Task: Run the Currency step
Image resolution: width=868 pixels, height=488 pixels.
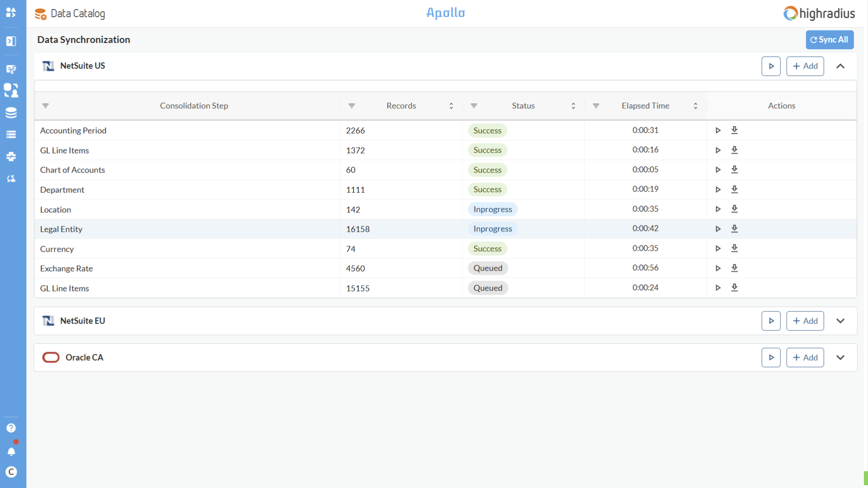Action: point(718,249)
